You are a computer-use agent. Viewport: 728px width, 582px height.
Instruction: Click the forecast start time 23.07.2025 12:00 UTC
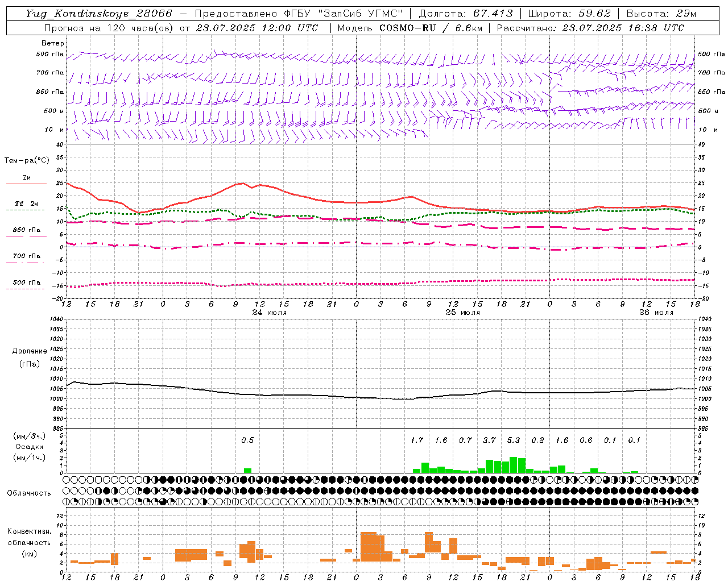coord(257,28)
